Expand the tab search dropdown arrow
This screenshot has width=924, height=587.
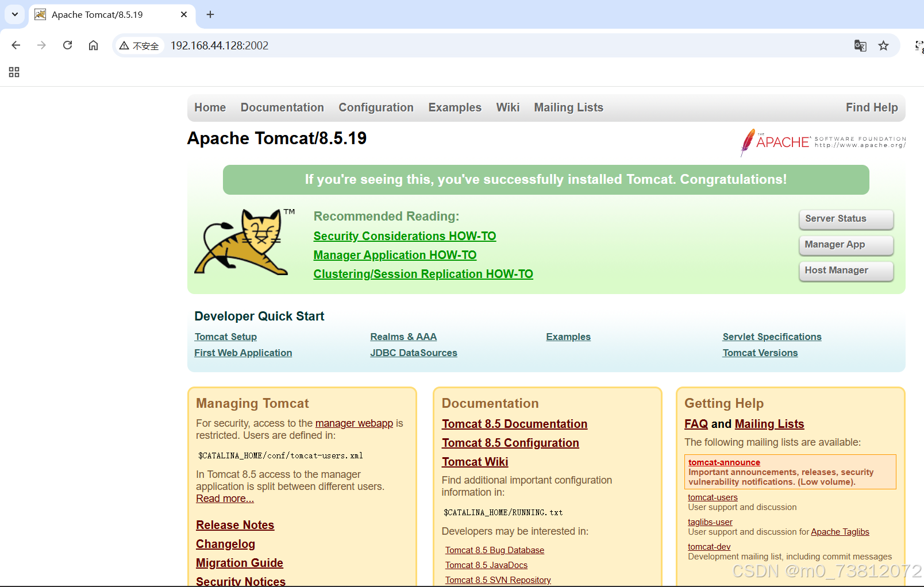tap(14, 14)
